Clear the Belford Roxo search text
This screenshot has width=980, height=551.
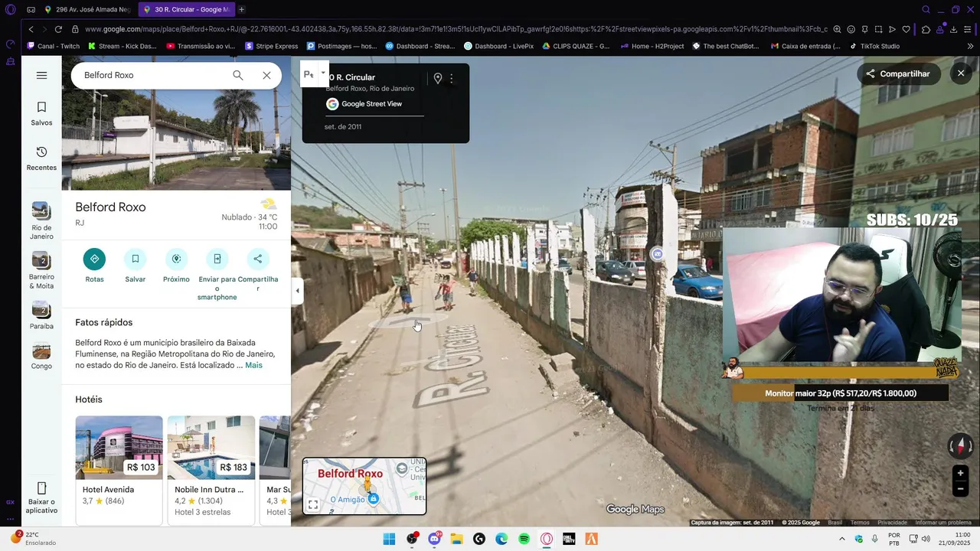click(x=266, y=75)
